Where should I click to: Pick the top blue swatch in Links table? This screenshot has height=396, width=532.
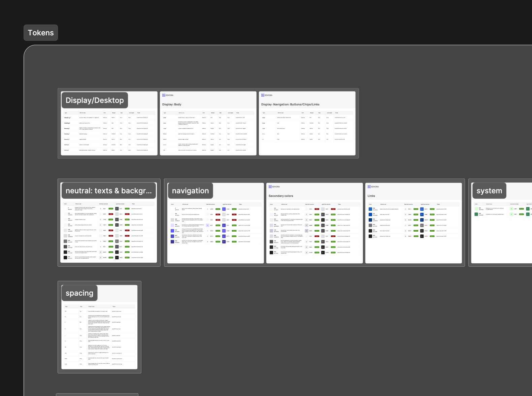(370, 209)
